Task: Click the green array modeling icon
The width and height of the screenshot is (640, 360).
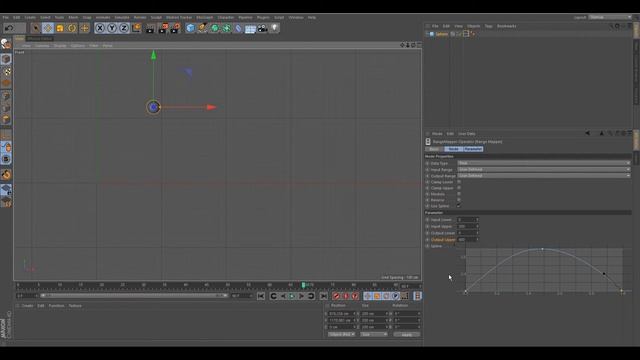Action: click(227, 28)
